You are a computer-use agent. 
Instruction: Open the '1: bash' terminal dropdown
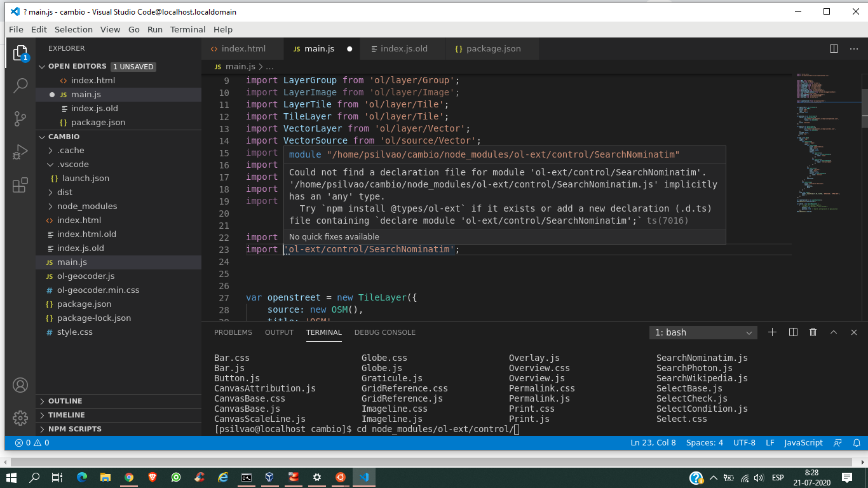click(x=702, y=332)
